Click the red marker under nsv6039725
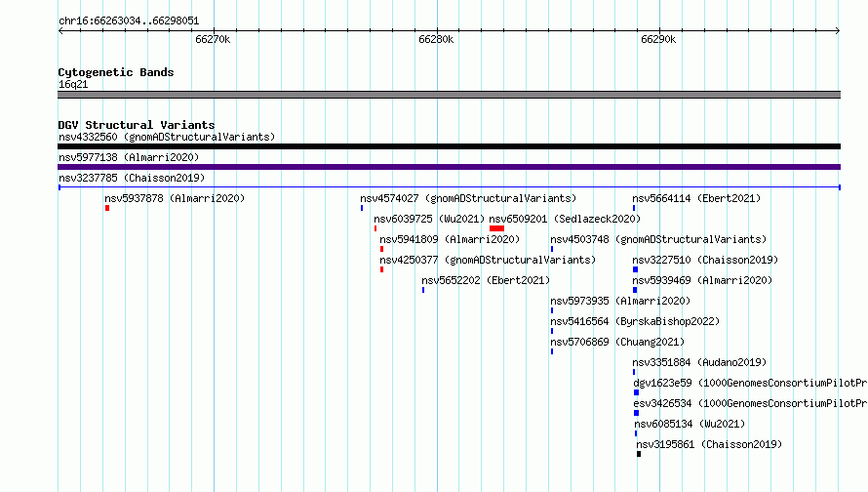 click(x=375, y=228)
